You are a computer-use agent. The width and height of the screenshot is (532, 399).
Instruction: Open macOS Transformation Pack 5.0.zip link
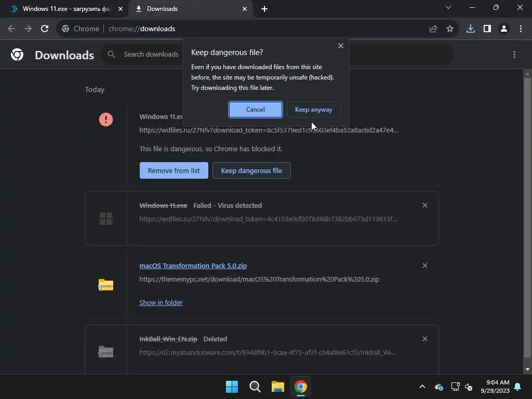[x=193, y=265]
